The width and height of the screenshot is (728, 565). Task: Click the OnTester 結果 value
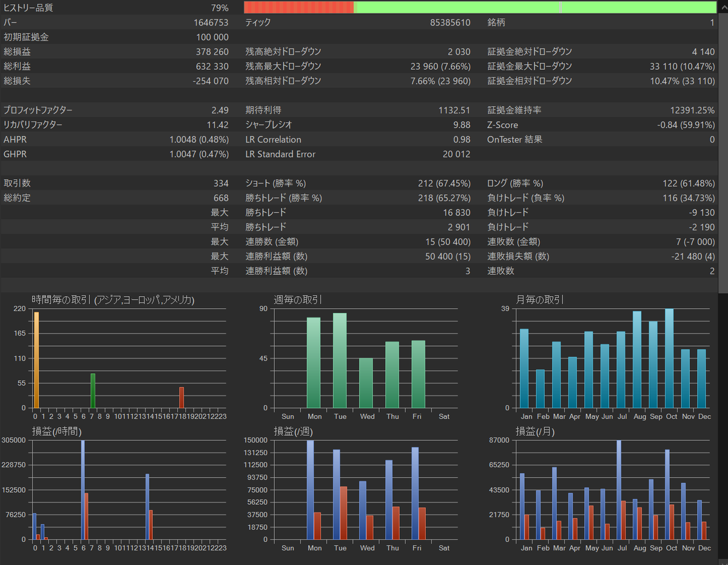point(712,139)
